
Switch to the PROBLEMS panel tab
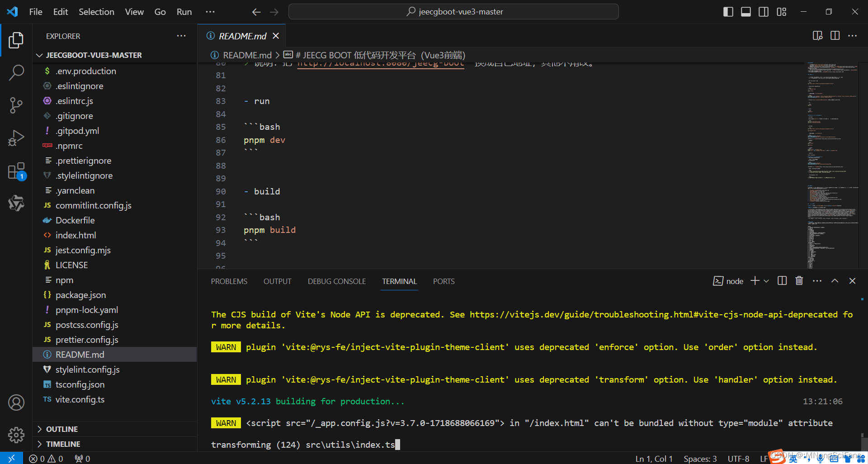tap(229, 281)
